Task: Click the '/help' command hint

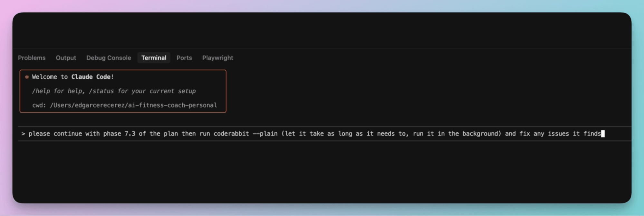Action: (41, 91)
